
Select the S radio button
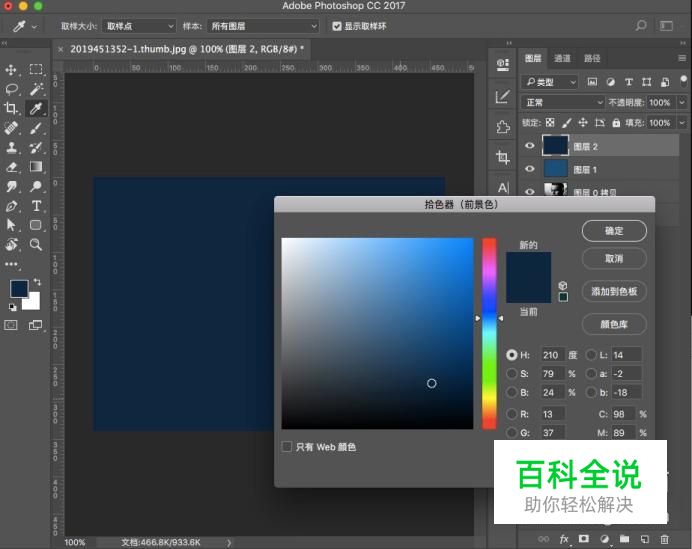tap(511, 373)
